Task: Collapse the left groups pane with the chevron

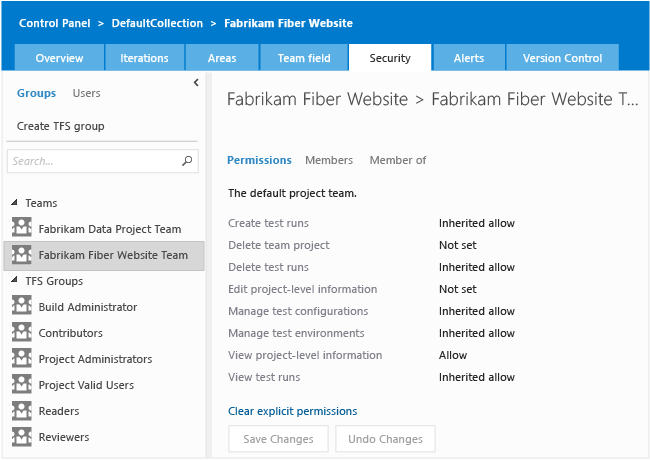Action: point(196,82)
